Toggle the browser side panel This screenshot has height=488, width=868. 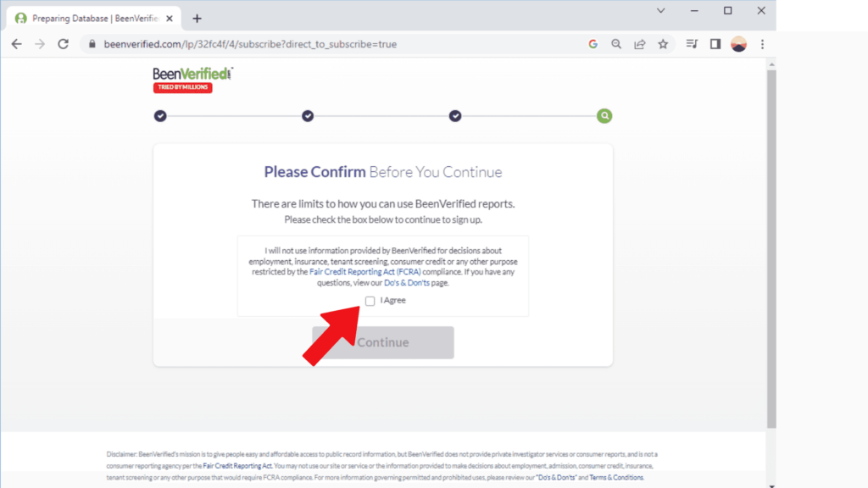(x=715, y=44)
